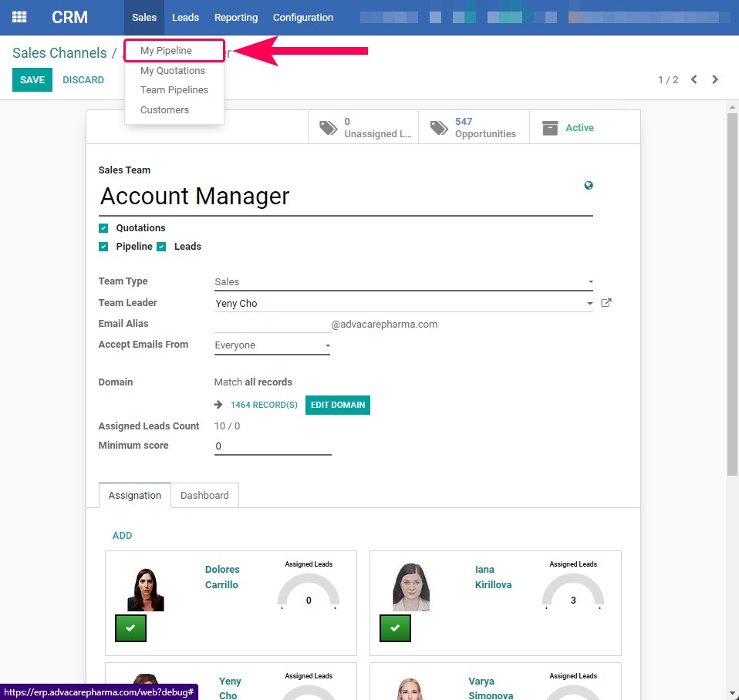Viewport: 739px width, 700px height.
Task: Switch to the Assignation tab
Action: point(135,495)
